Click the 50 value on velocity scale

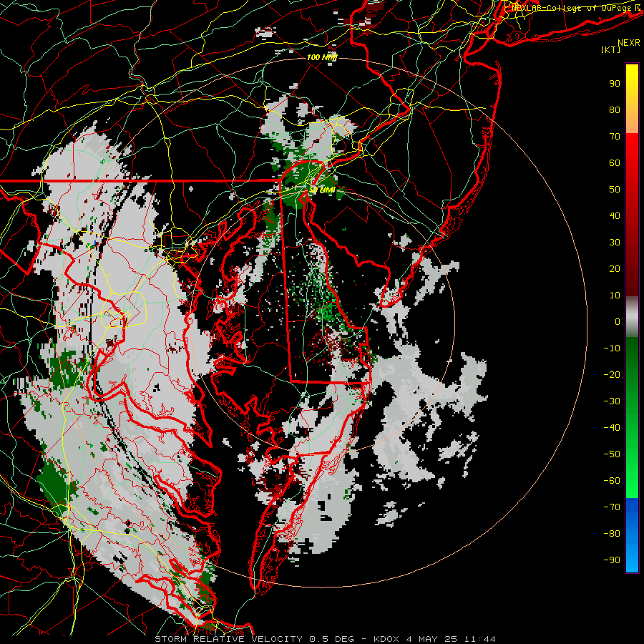click(615, 190)
